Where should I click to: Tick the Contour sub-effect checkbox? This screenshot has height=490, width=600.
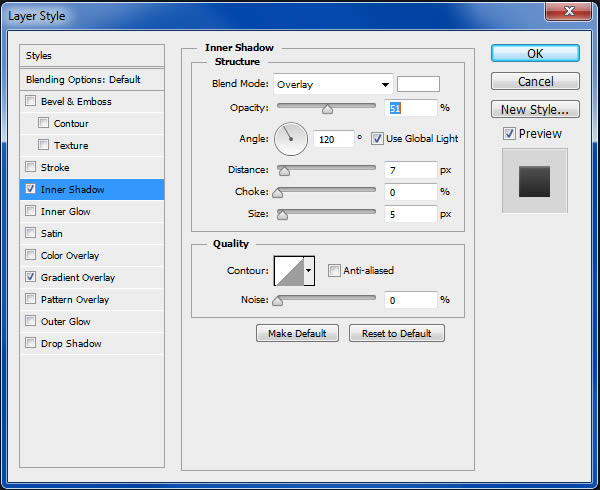pos(44,123)
